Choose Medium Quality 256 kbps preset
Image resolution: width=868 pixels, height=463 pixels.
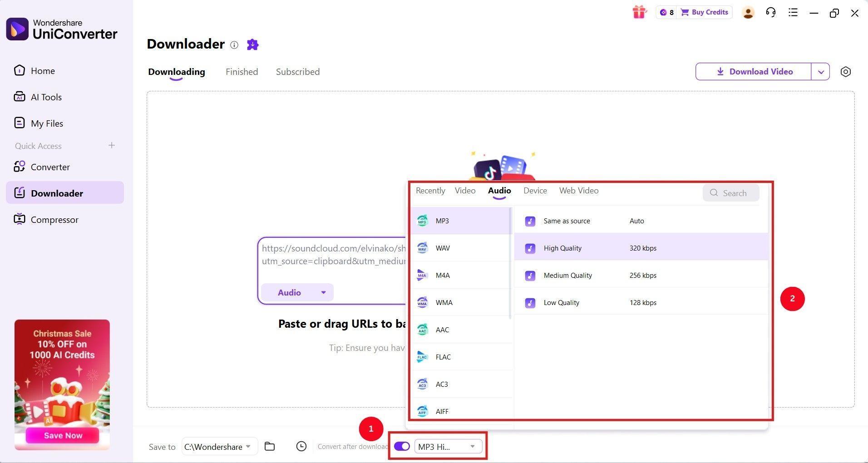(641, 275)
